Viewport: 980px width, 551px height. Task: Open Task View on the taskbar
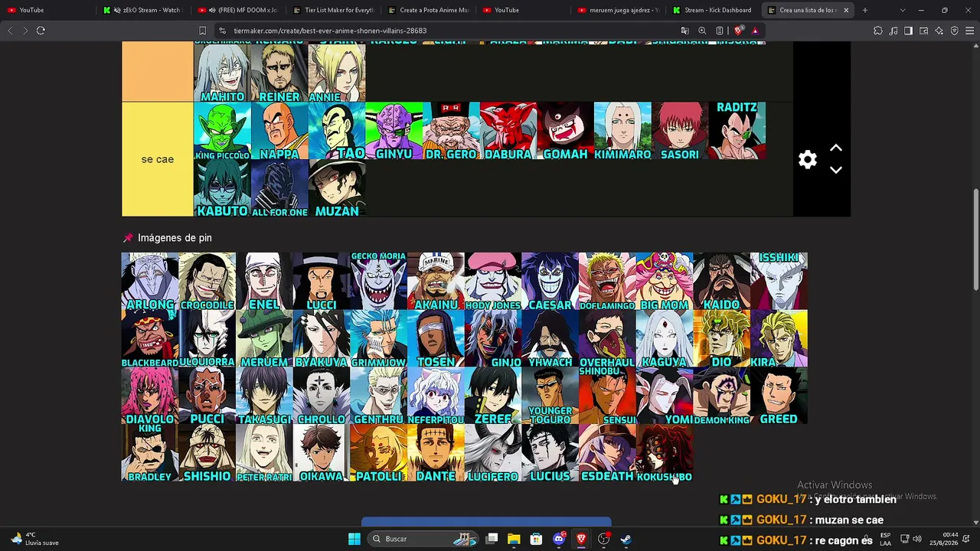point(492,539)
